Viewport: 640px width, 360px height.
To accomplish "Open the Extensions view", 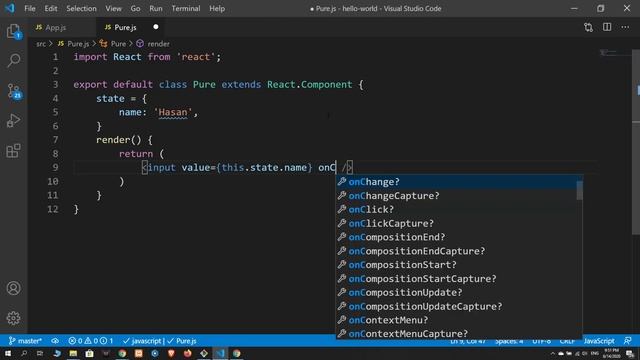I will 13,151.
